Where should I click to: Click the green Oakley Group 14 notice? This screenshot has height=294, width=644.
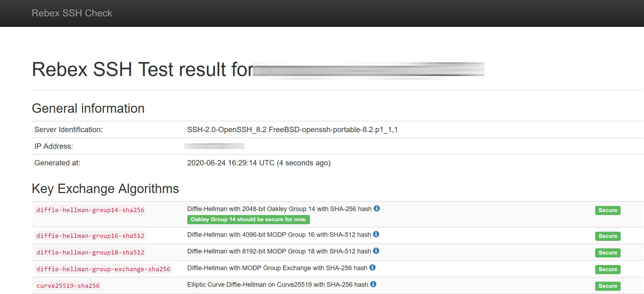(x=248, y=219)
